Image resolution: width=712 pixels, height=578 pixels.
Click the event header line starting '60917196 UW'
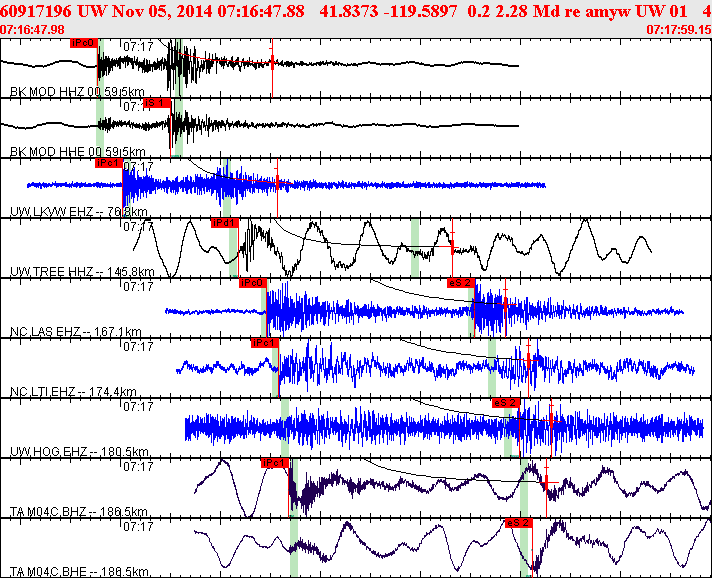click(x=356, y=11)
